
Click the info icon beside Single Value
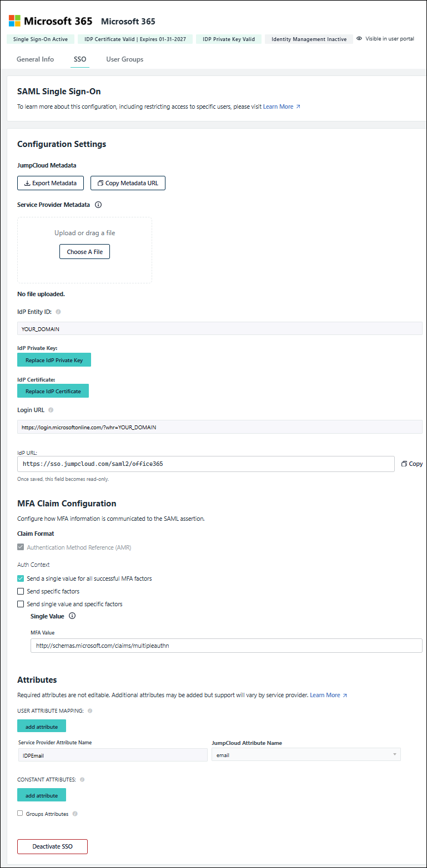pyautogui.click(x=72, y=616)
